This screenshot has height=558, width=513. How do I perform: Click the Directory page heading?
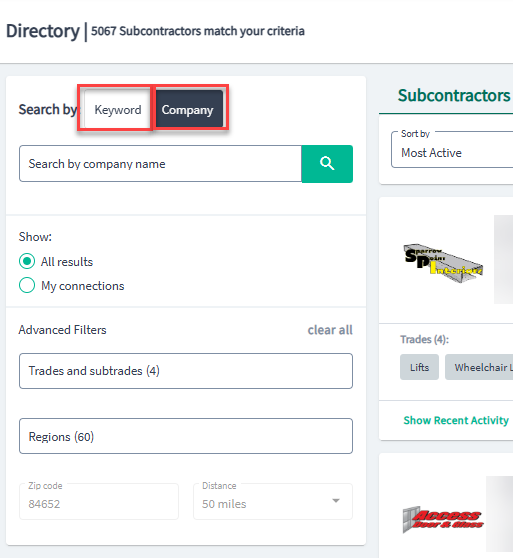click(x=43, y=31)
